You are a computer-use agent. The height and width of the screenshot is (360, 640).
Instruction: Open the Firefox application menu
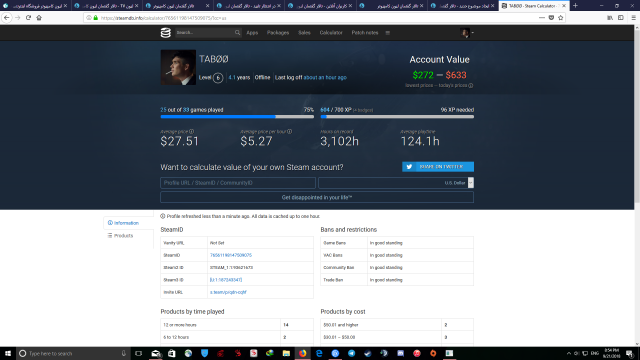[x=633, y=18]
